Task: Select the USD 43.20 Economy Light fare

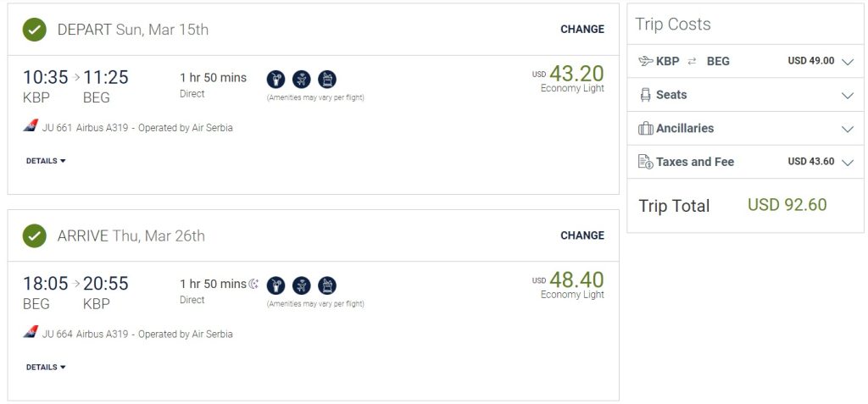Action: click(x=576, y=75)
